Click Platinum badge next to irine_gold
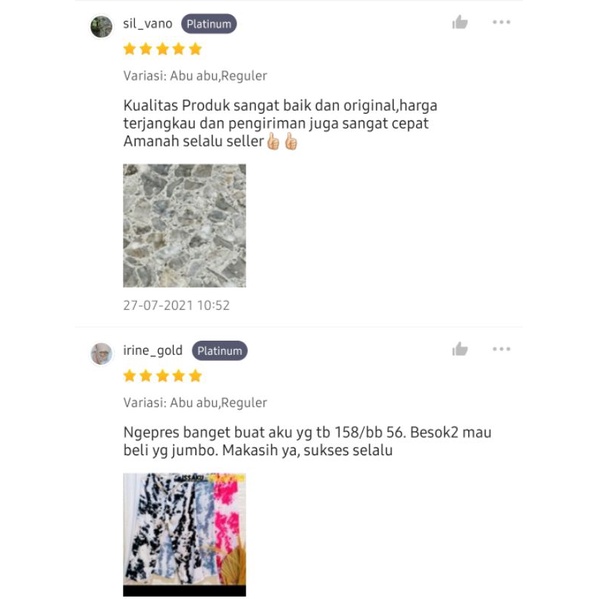599x599 pixels. click(x=220, y=351)
